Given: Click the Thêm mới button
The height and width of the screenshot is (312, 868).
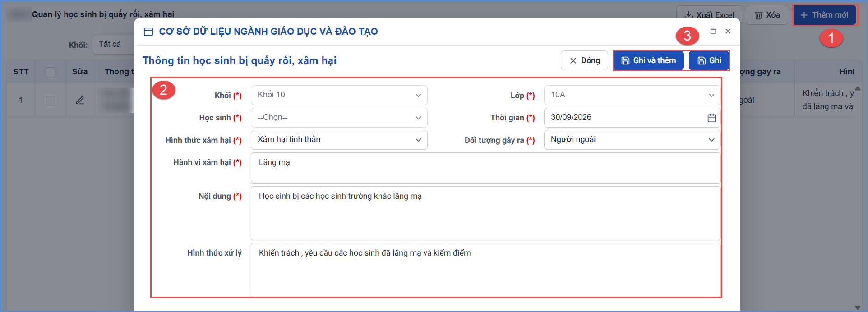Looking at the screenshot, I should (824, 15).
